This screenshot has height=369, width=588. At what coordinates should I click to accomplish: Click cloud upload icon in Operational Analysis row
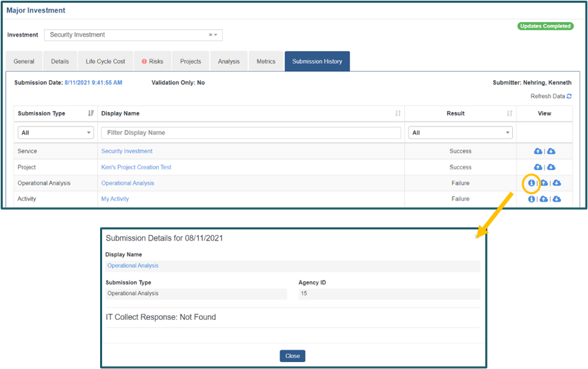pyautogui.click(x=544, y=183)
